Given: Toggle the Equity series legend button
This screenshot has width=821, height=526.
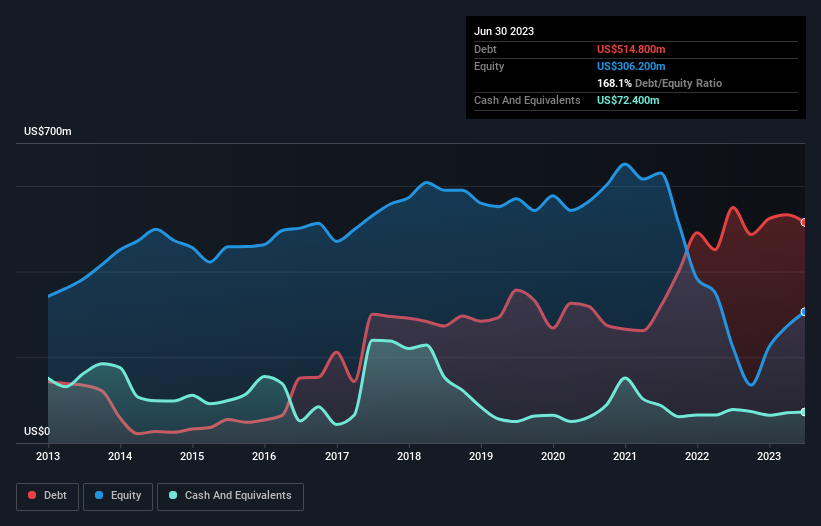Looking at the screenshot, I should coord(118,496).
